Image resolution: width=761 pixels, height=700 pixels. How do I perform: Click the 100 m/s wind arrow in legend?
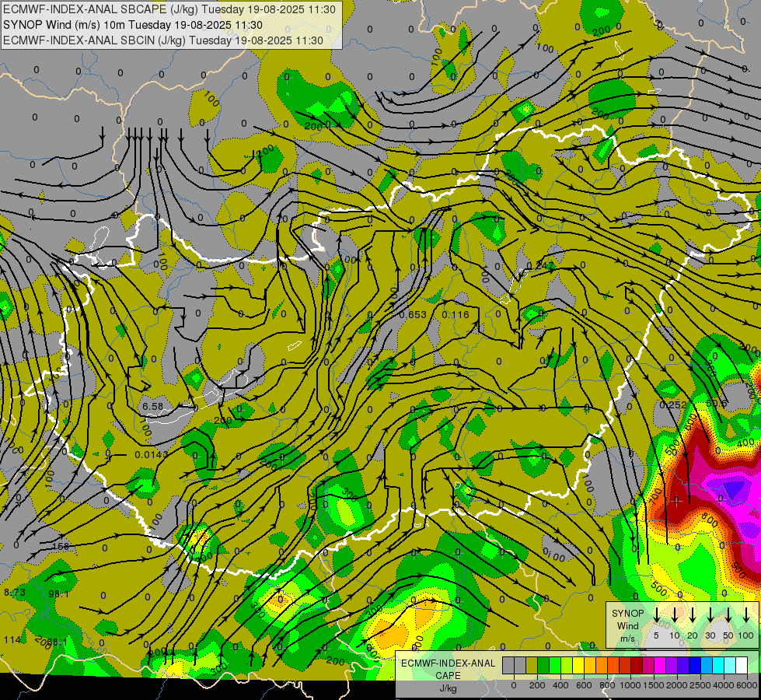point(746,614)
